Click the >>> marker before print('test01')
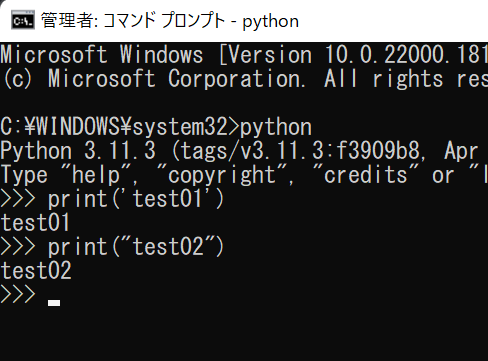The width and height of the screenshot is (488, 361). coord(18,199)
